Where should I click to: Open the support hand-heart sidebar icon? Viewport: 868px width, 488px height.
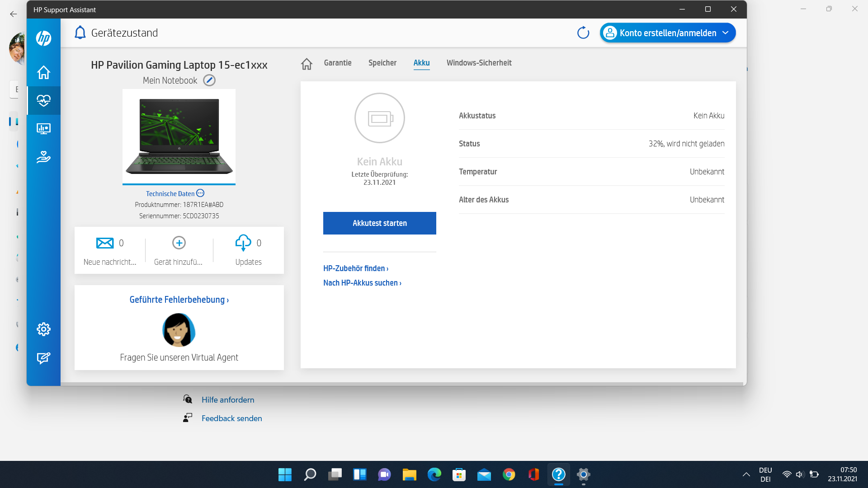click(x=43, y=157)
